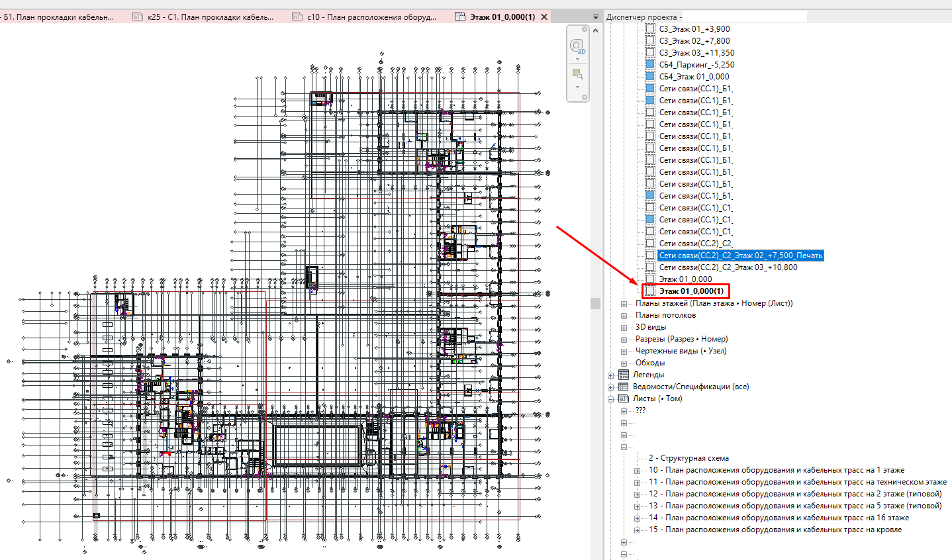Click view icon beside С3_Этаж 03_+11,350

coord(650,53)
